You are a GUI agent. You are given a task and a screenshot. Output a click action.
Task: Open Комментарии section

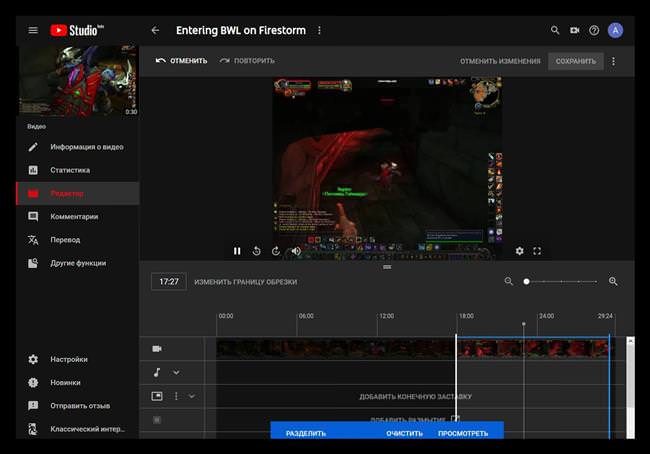(x=78, y=216)
